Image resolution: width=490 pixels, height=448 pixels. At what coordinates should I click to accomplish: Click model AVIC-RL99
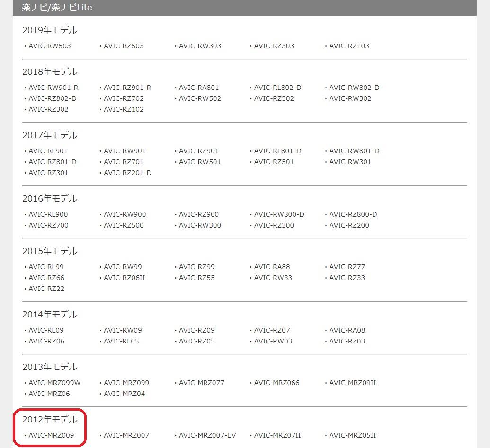(46, 267)
